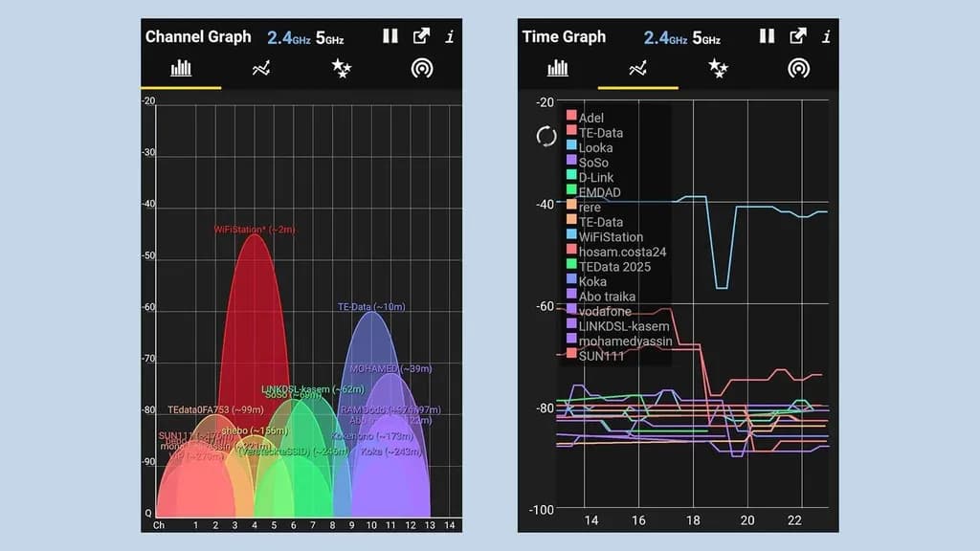Open star rating tab in right panel
980x551 pixels.
718,69
